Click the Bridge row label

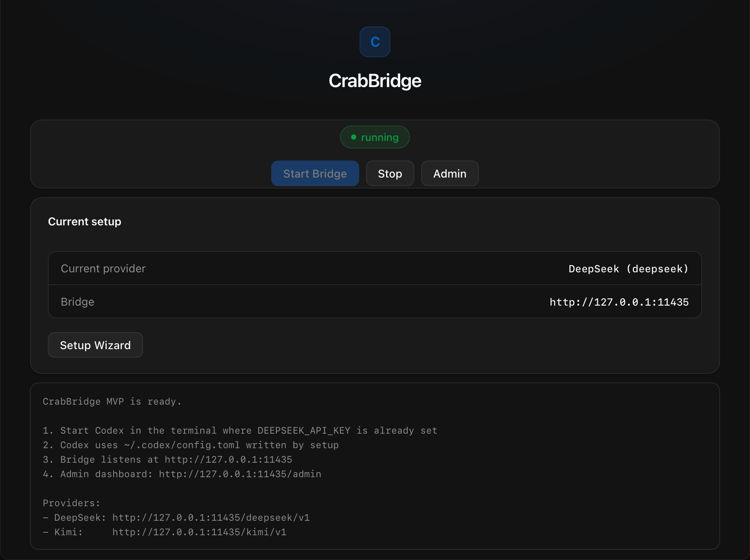pos(78,302)
